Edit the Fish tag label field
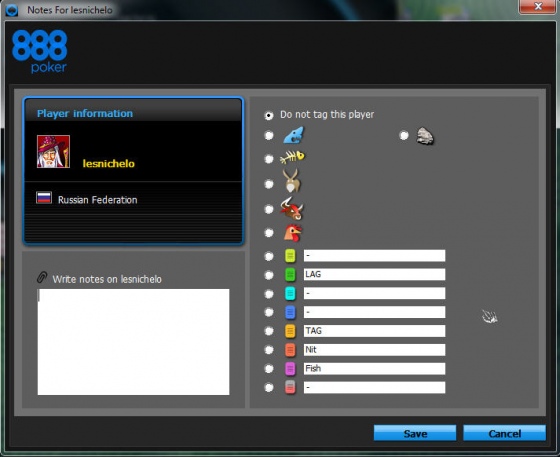 click(x=374, y=368)
